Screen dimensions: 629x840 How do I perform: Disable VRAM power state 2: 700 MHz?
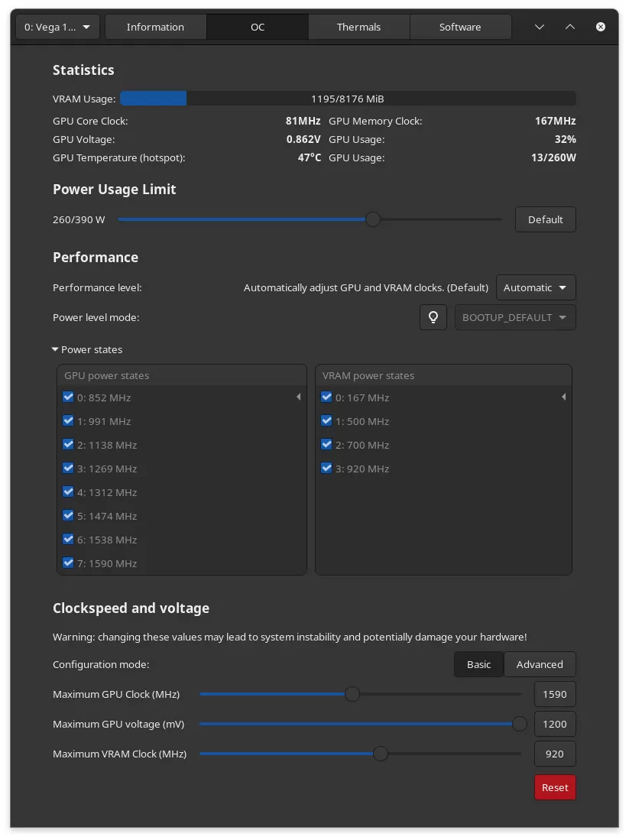(x=327, y=445)
